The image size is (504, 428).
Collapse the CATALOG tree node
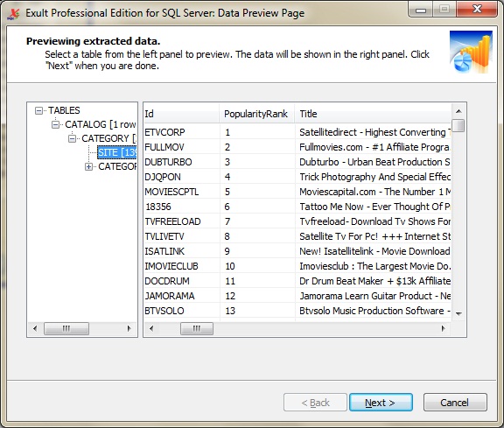(x=56, y=124)
